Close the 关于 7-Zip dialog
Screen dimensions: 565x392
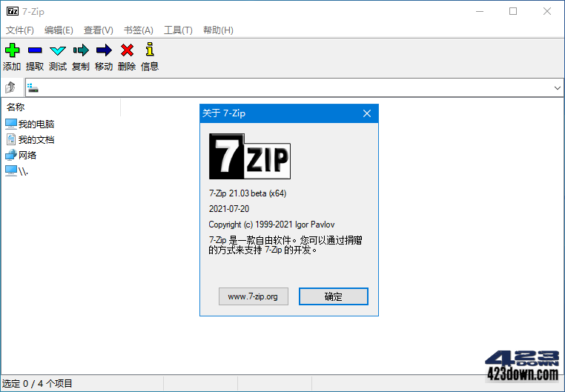[x=367, y=114]
